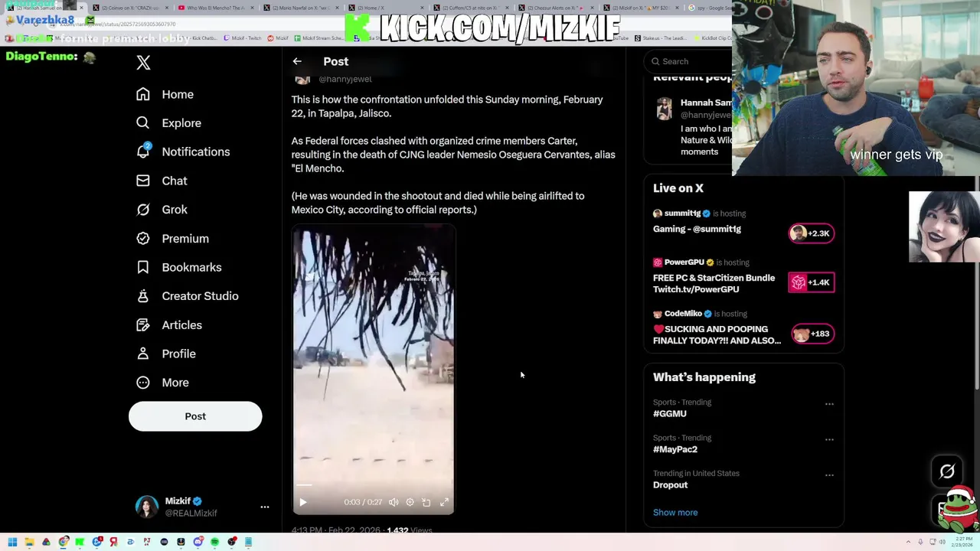Toggle picture-in-picture on the video
This screenshot has width=980, height=551.
tap(426, 502)
